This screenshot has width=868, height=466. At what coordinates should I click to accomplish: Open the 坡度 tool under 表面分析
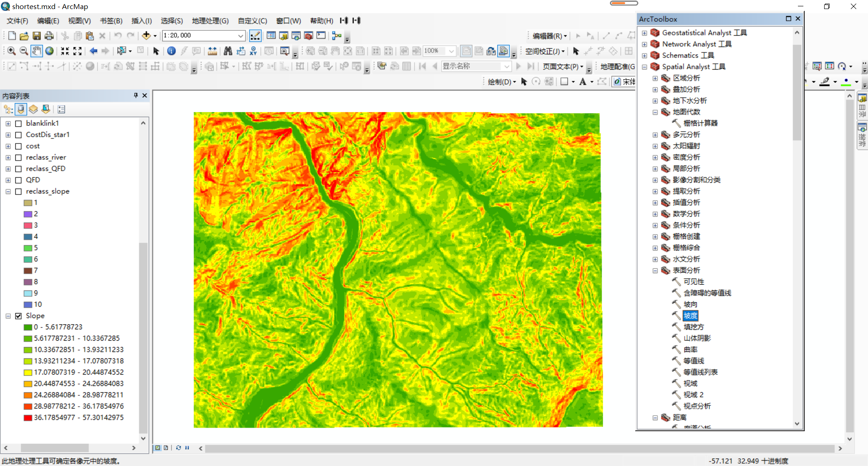[691, 316]
